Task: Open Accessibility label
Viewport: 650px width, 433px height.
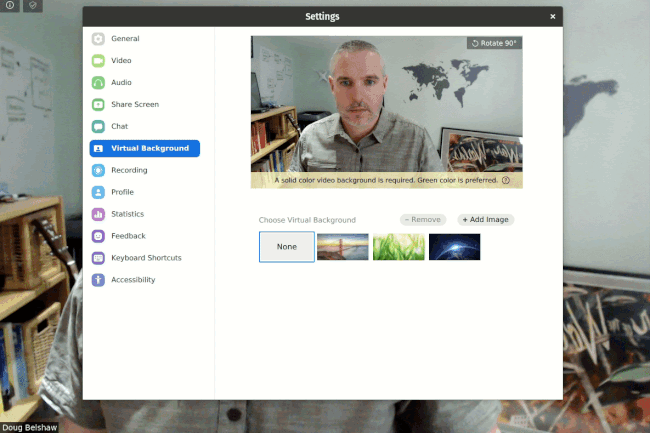Action: 133,280
